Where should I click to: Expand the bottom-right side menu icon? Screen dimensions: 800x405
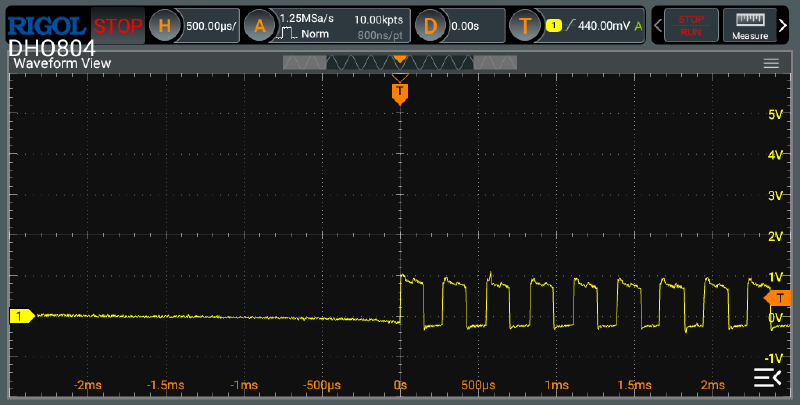click(x=766, y=376)
